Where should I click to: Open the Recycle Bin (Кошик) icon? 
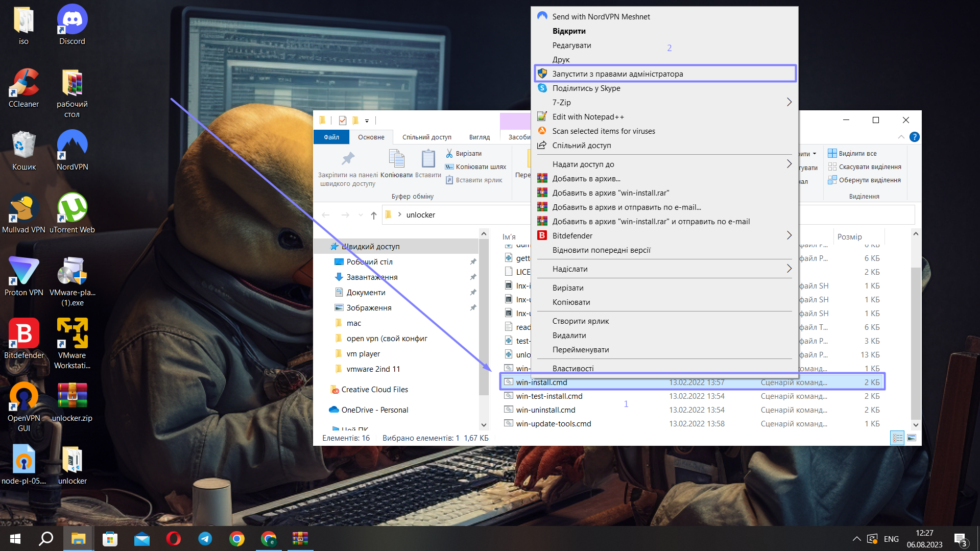[x=23, y=151]
